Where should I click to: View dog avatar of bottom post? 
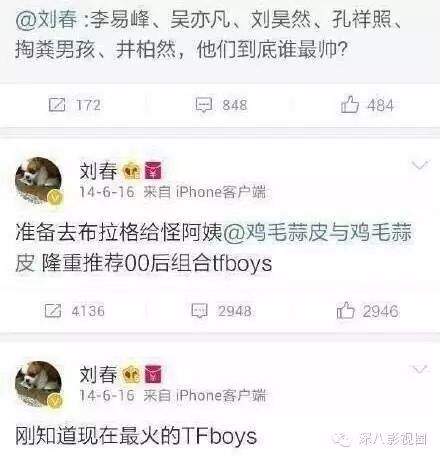point(39,384)
